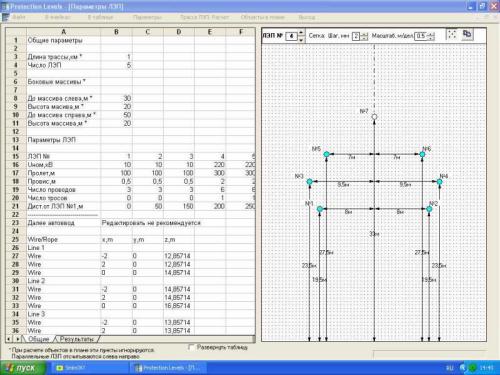
Task: Select cyan wire node №2
Action: (429, 209)
